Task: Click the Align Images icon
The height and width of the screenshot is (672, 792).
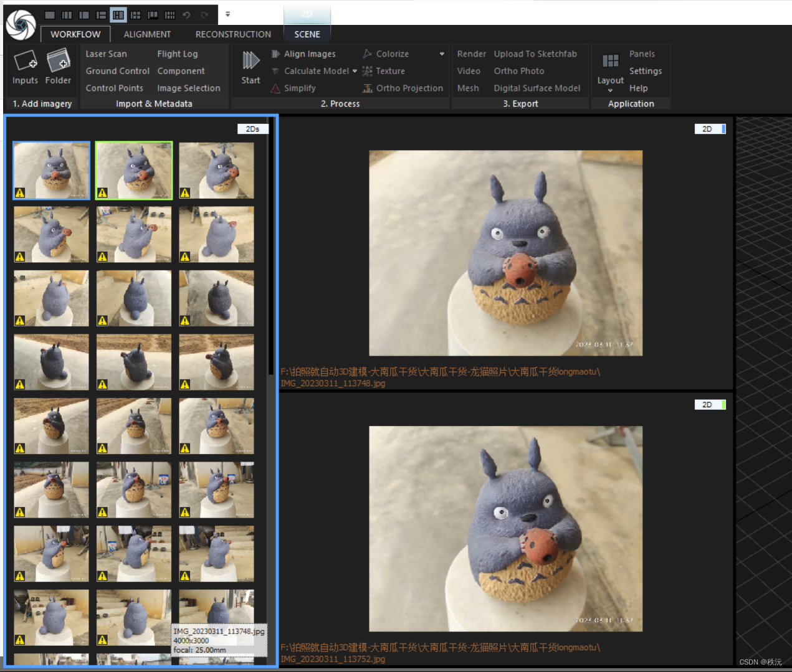Action: (275, 54)
